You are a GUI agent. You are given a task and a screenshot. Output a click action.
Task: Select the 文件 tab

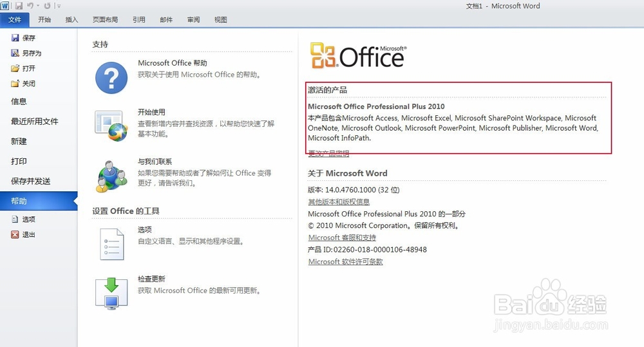(x=15, y=20)
